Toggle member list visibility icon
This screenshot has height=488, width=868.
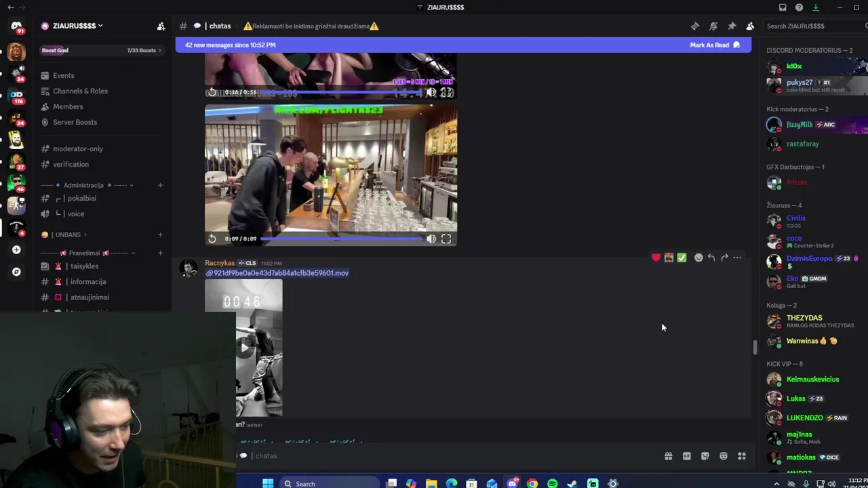(x=750, y=26)
